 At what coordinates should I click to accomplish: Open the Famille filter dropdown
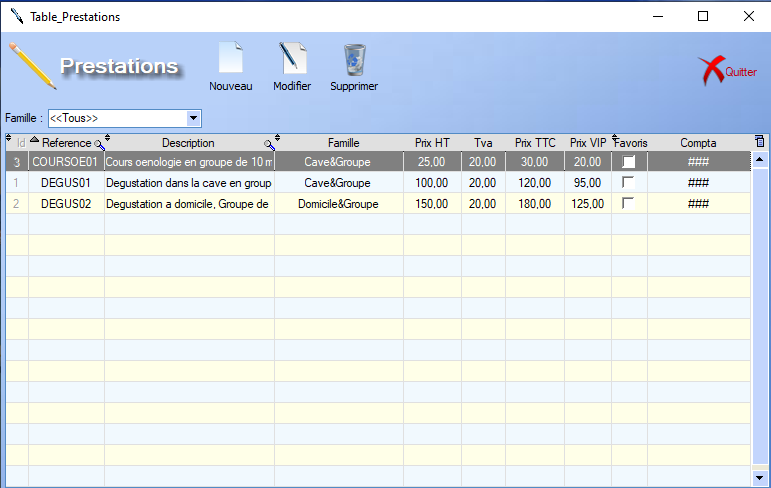194,118
